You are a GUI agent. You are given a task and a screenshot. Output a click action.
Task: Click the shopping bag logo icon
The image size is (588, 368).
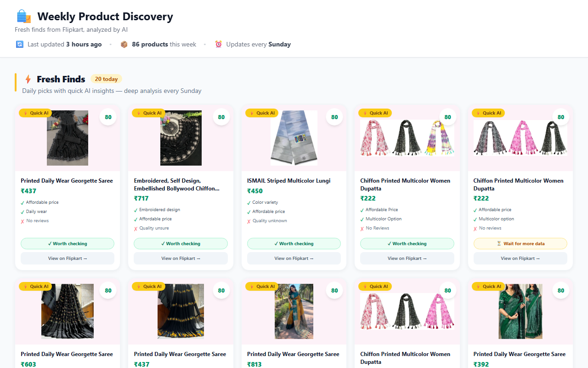[23, 17]
